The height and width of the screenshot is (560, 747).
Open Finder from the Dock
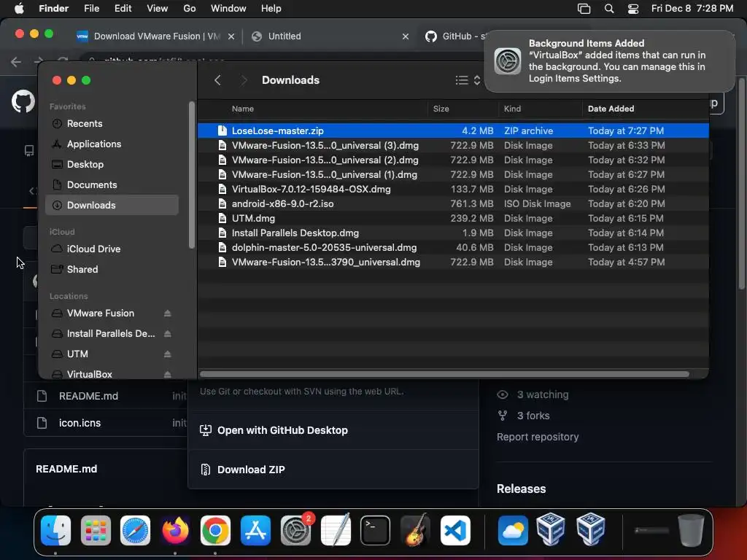tap(55, 530)
